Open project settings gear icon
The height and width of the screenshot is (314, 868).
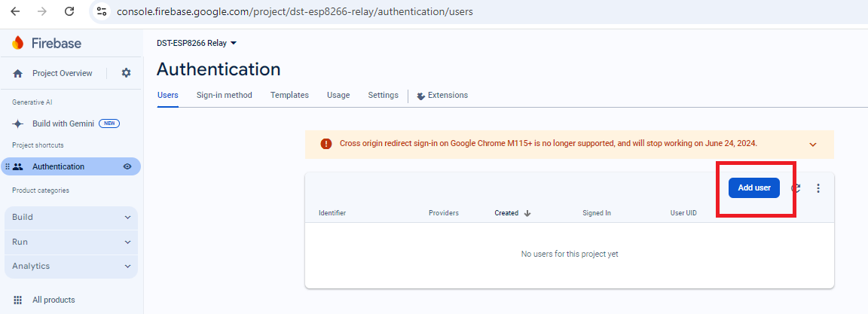point(126,73)
